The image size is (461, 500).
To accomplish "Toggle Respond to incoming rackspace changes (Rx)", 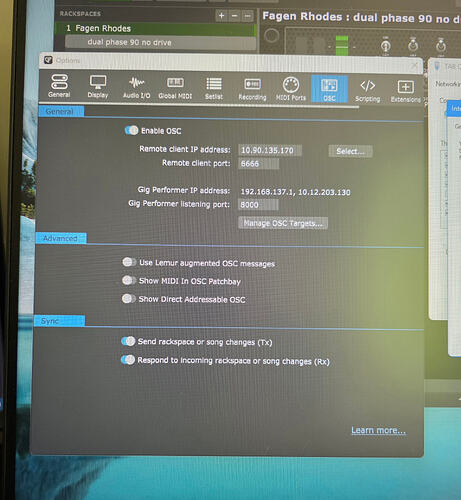I will 128,360.
